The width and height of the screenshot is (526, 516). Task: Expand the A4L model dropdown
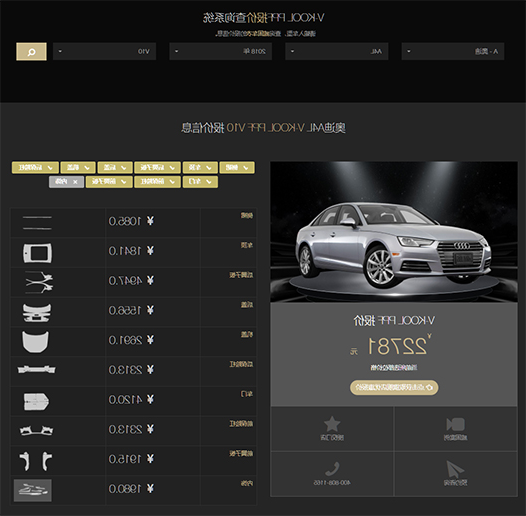click(x=337, y=51)
